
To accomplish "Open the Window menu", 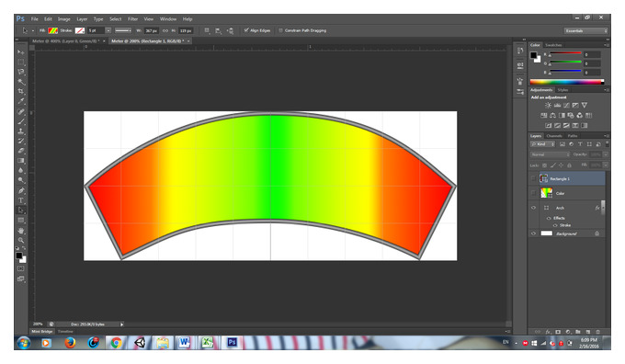I will [x=168, y=18].
